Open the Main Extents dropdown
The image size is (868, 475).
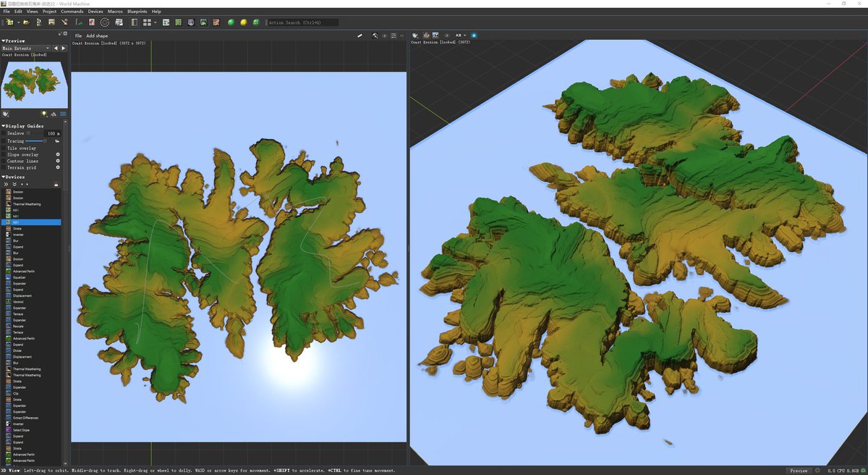pos(25,49)
